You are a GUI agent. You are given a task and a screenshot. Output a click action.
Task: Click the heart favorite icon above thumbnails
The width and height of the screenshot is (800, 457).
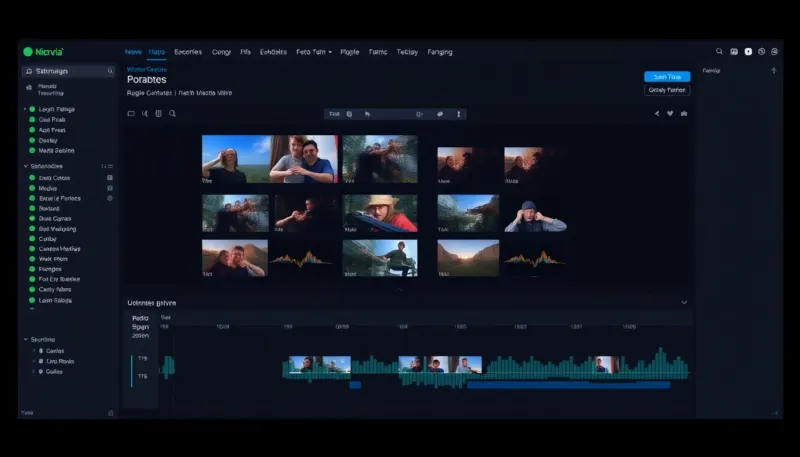click(670, 113)
